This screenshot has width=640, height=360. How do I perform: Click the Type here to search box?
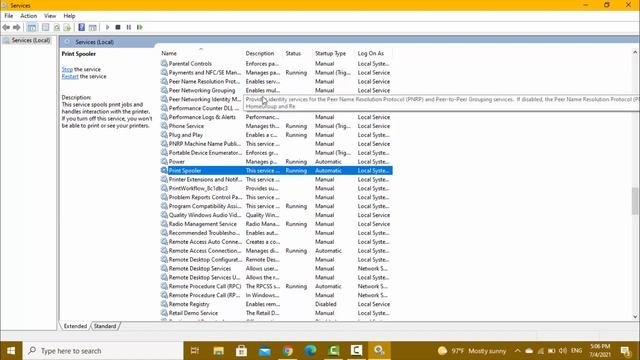103,351
